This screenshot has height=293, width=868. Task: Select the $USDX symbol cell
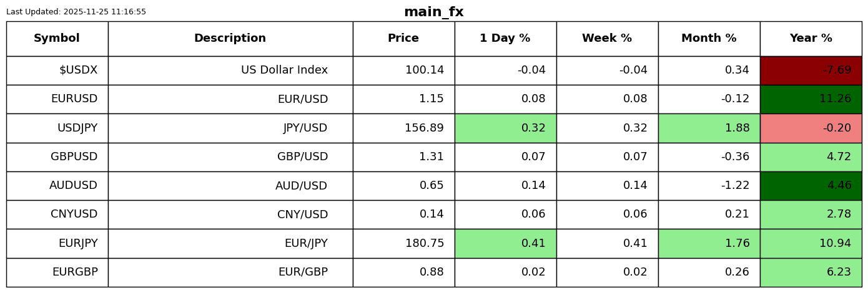click(x=57, y=70)
